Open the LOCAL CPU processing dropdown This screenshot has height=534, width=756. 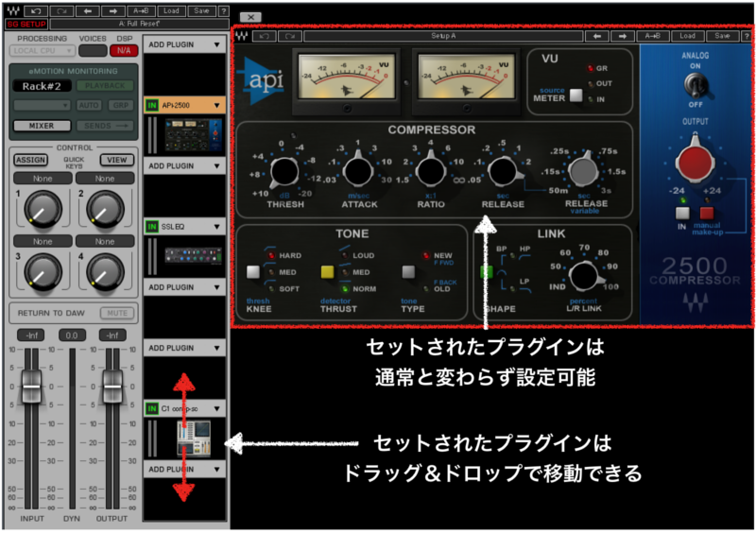tap(42, 51)
